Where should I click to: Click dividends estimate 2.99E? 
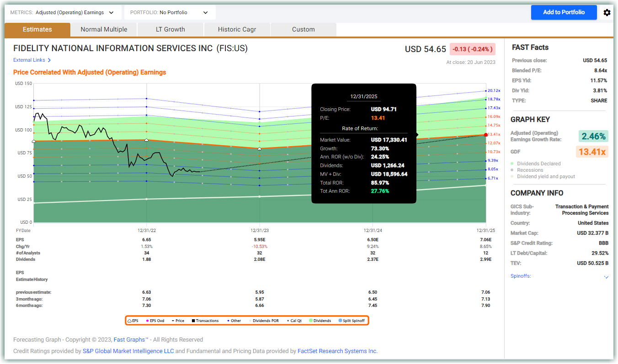click(x=485, y=259)
